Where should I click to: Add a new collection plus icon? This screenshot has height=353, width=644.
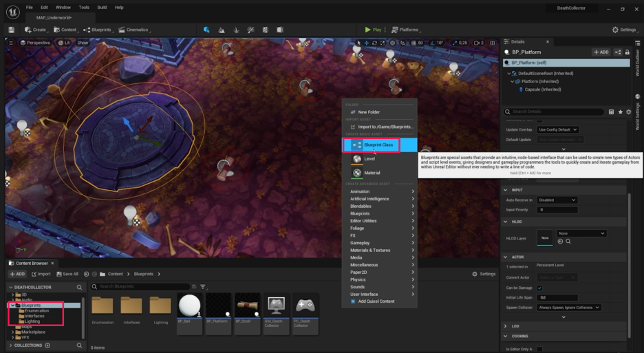[47, 345]
